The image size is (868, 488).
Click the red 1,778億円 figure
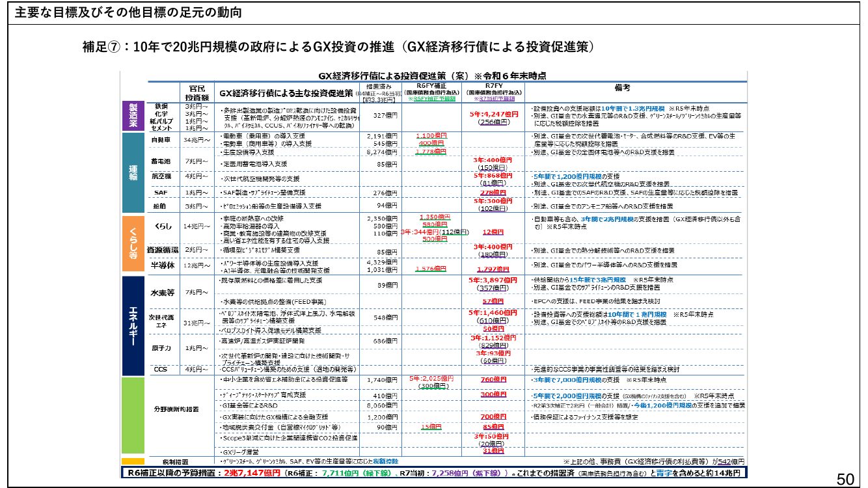pyautogui.click(x=430, y=151)
